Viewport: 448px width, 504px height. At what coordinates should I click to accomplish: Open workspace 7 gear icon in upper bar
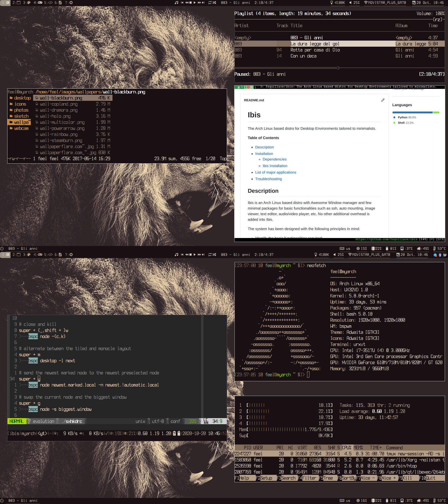pyautogui.click(x=69, y=3)
